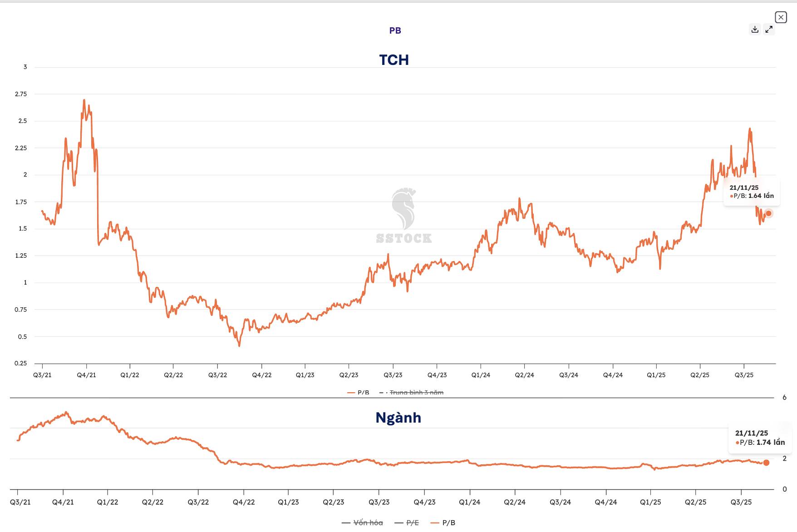
Task: Click the TCH P/B end-point marker dot
Action: pyautogui.click(x=768, y=213)
